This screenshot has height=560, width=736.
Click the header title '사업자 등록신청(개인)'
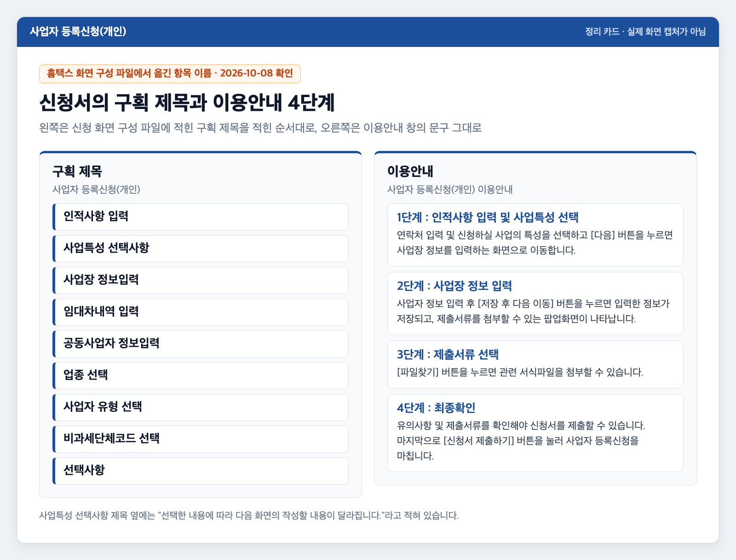click(78, 31)
